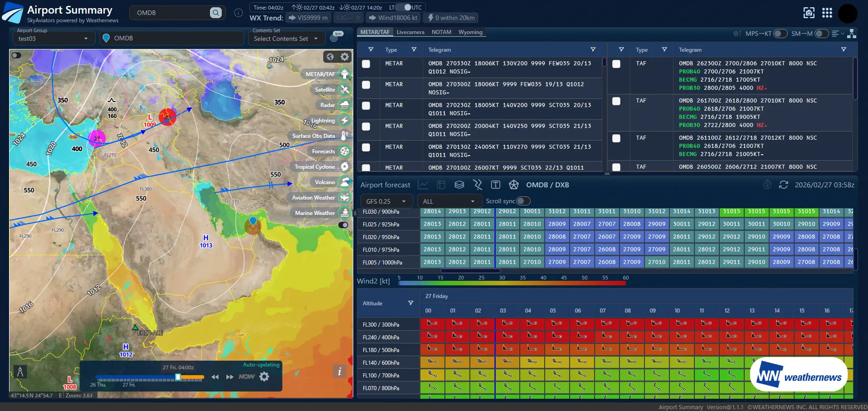The height and width of the screenshot is (411, 868).
Task: Open the Livecamera tab
Action: pyautogui.click(x=410, y=32)
